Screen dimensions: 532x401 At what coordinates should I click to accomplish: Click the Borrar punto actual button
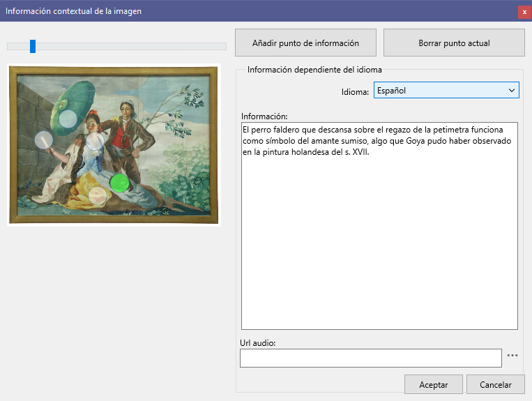click(454, 43)
